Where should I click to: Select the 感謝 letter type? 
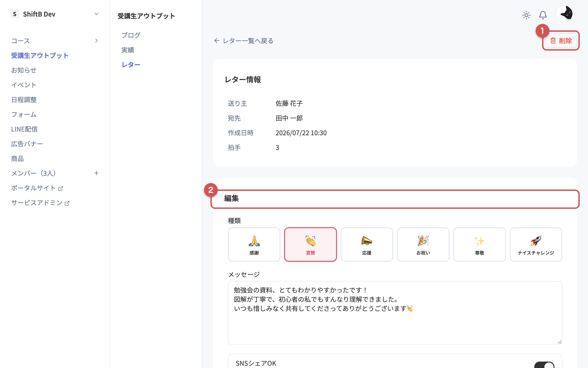coord(254,244)
